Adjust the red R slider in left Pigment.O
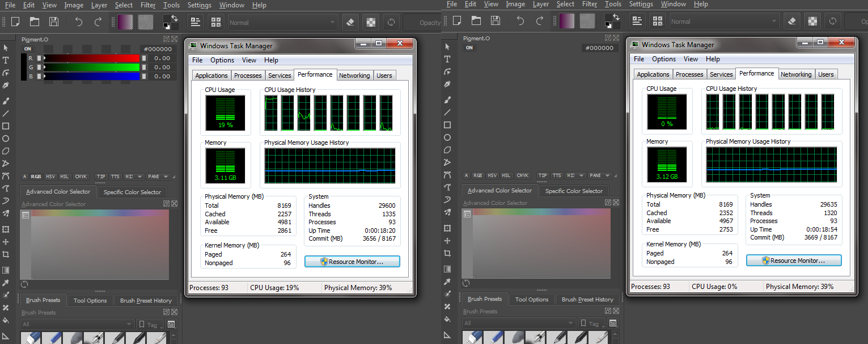The width and height of the screenshot is (868, 344). 91,58
